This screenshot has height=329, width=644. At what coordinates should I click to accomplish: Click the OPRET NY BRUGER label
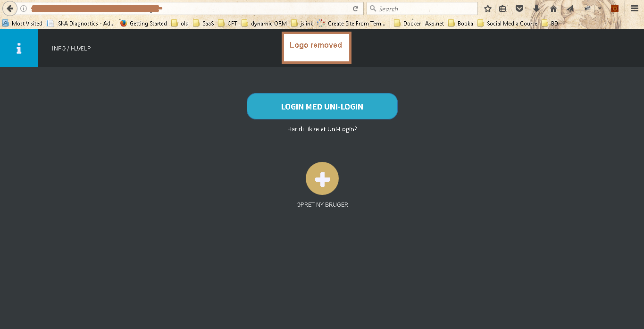322,205
